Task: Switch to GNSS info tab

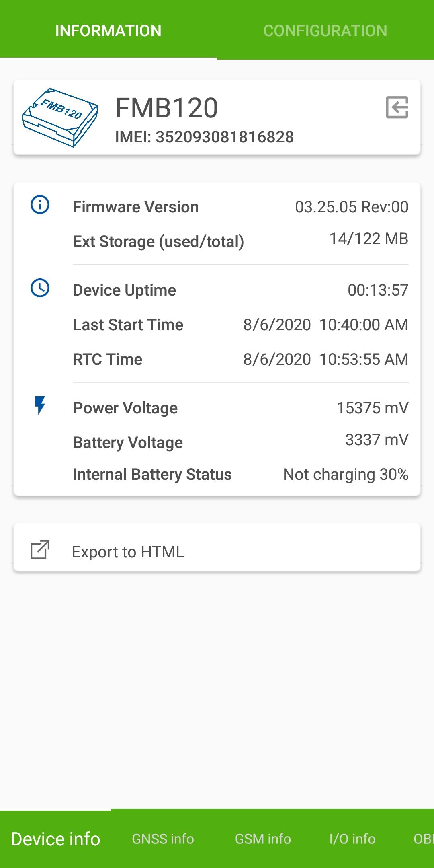Action: (x=163, y=839)
